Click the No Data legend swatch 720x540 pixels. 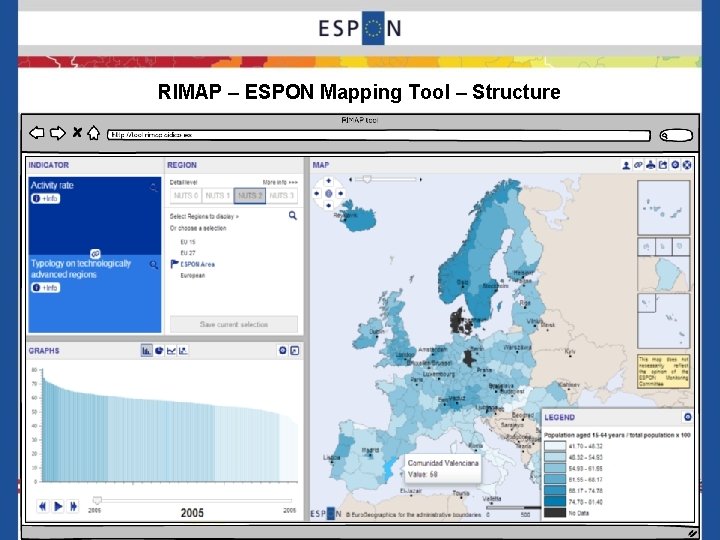pyautogui.click(x=555, y=513)
